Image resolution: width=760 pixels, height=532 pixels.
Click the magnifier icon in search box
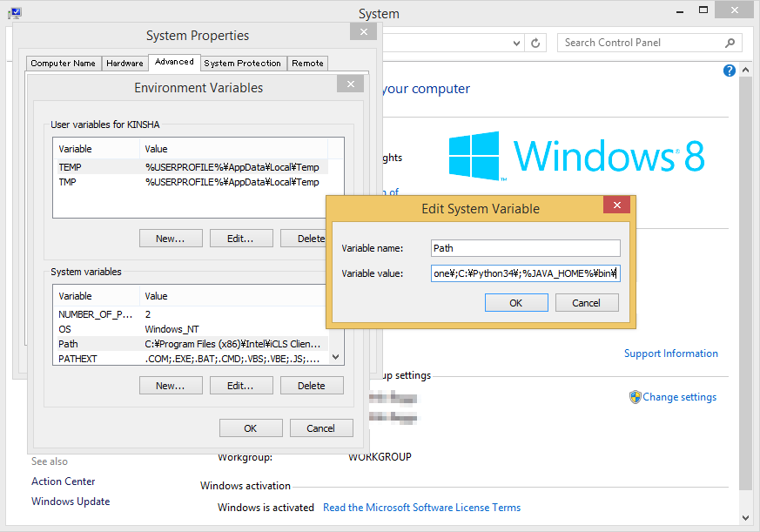[730, 43]
